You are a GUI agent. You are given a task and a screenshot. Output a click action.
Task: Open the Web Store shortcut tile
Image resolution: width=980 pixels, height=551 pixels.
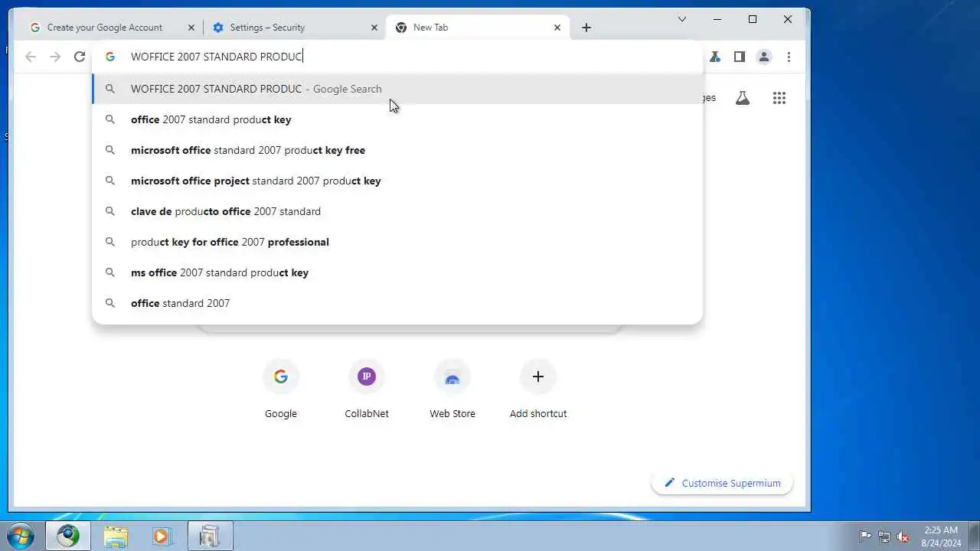point(452,390)
